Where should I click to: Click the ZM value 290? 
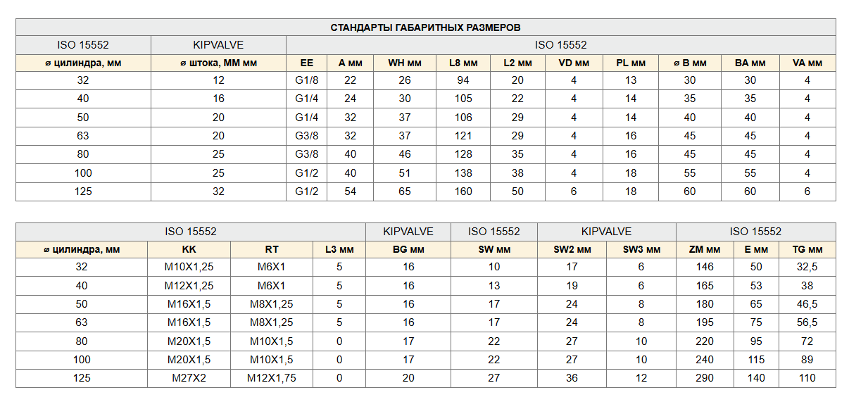click(705, 378)
